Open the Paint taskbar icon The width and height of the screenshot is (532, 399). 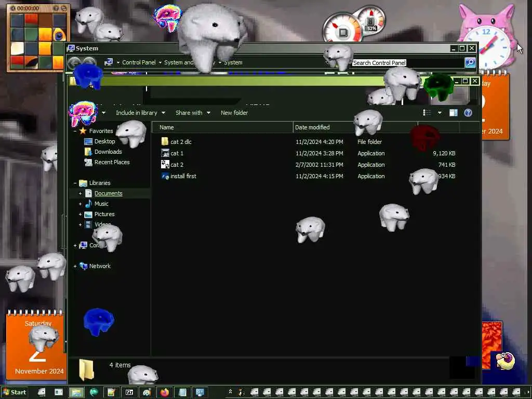point(147,392)
